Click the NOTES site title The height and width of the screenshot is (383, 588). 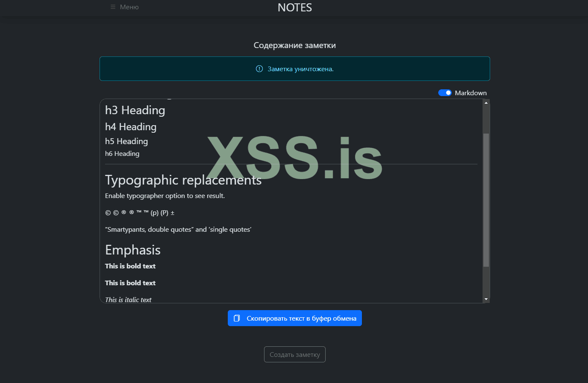click(x=295, y=8)
